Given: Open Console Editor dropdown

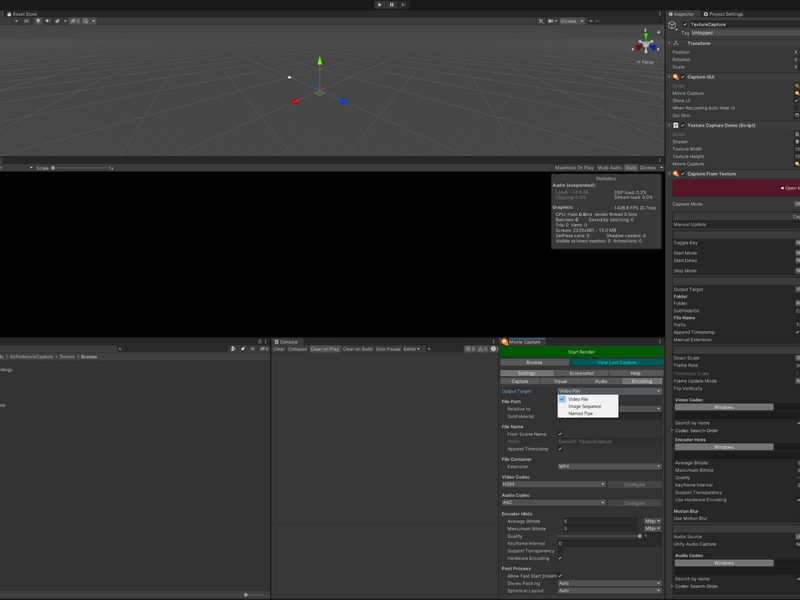Looking at the screenshot, I should coord(412,349).
